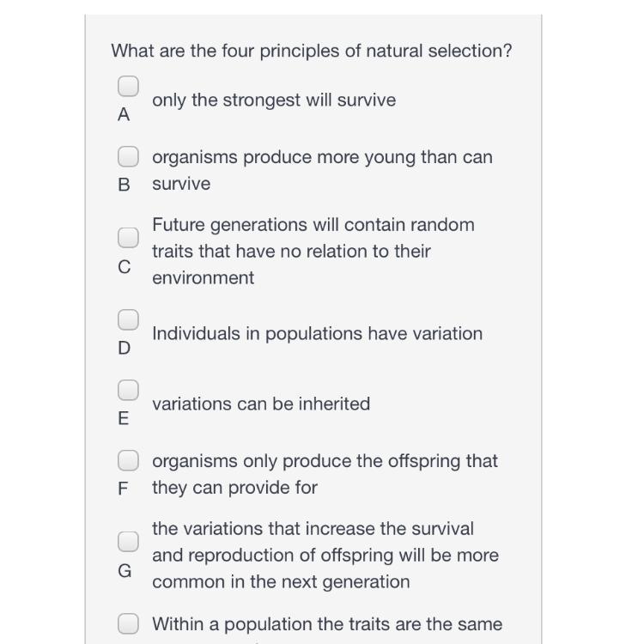Click the letter label 'G'
This screenshot has width=644, height=644.
(125, 570)
